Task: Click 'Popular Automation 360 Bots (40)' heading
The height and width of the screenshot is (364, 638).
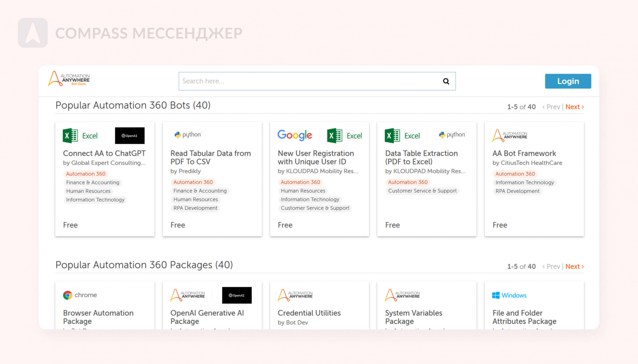Action: [x=133, y=105]
